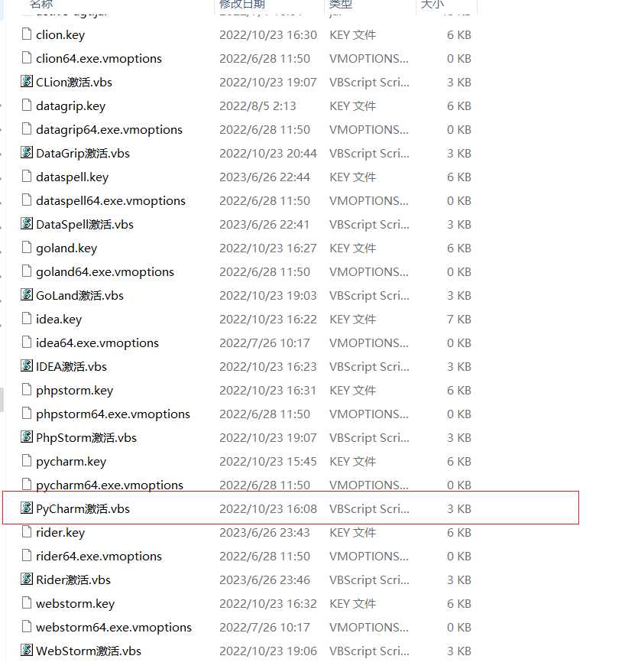Select the idea.key file name
This screenshot has width=625, height=672.
coord(59,320)
